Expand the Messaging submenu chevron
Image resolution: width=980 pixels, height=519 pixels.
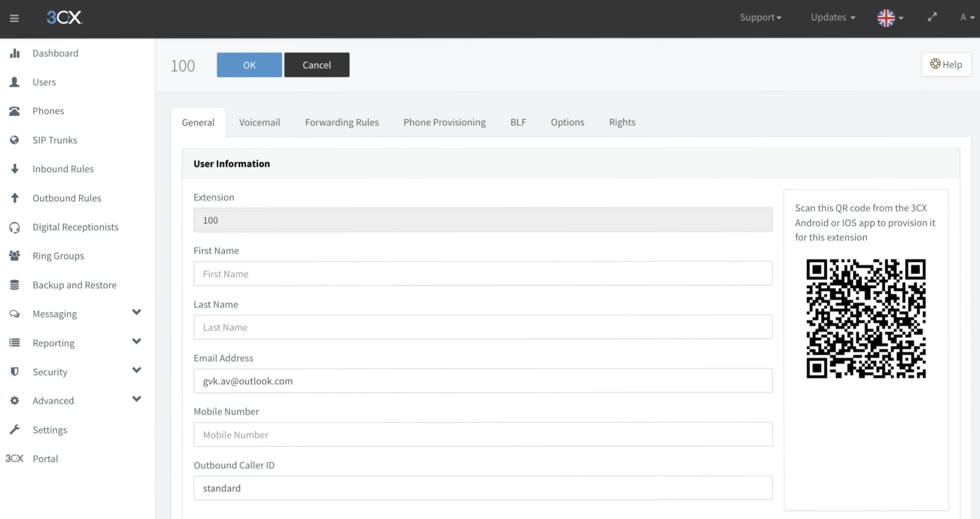(136, 313)
